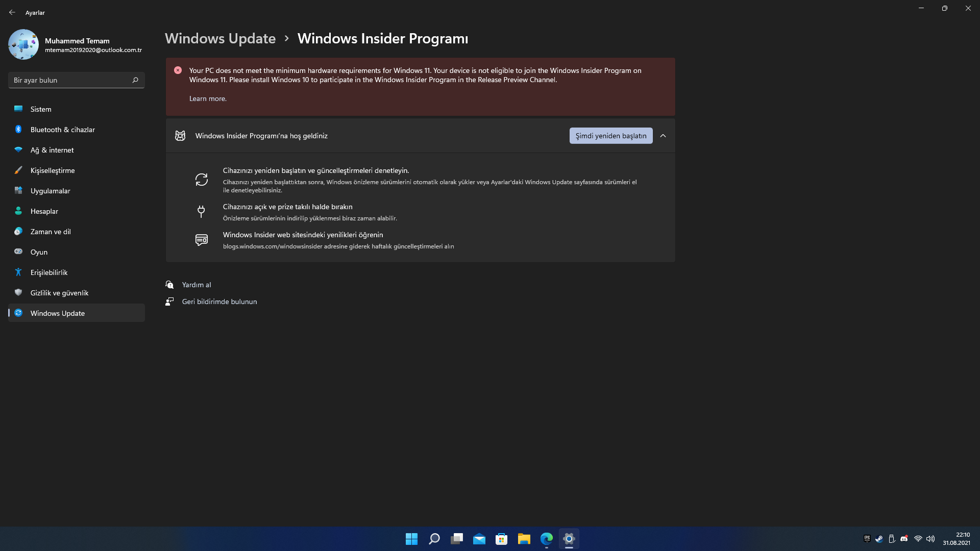Collapse the Windows Insider welcome section
Viewport: 980px width, 551px height.
click(663, 136)
